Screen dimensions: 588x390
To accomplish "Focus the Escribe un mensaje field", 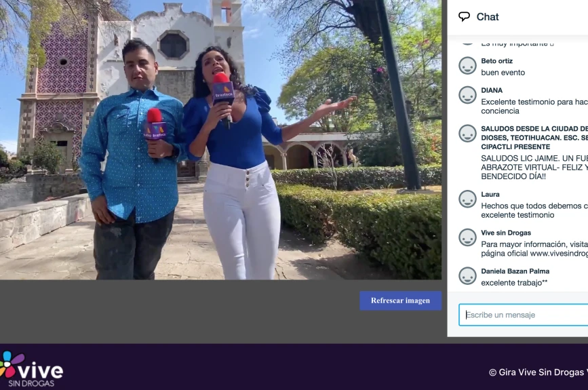I will 523,315.
